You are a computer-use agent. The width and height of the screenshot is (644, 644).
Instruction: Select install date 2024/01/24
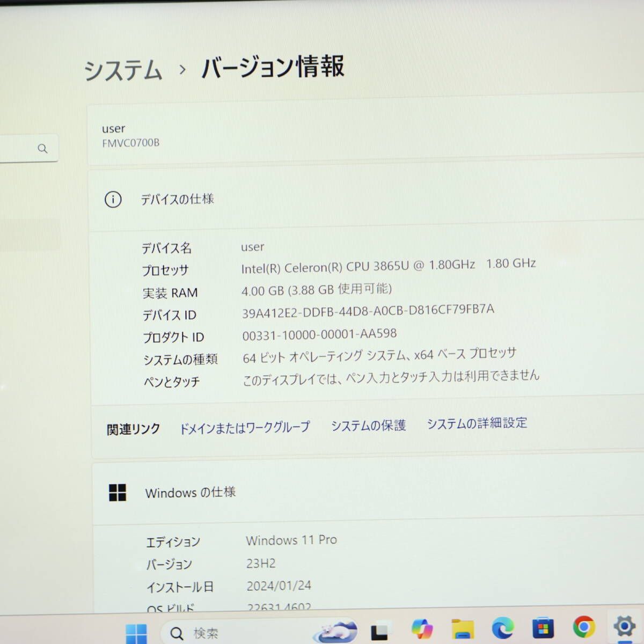click(x=279, y=586)
